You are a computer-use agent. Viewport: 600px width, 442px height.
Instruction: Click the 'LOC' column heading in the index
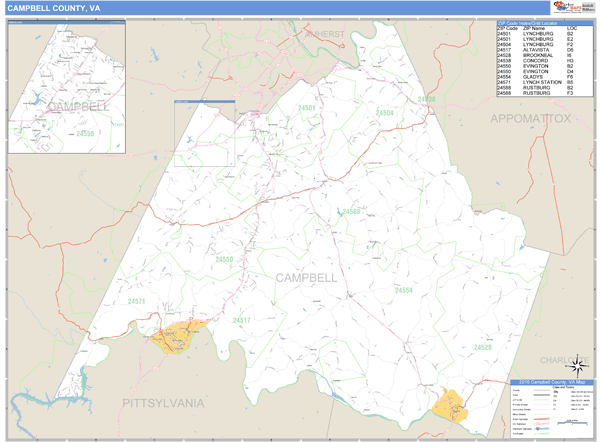572,28
